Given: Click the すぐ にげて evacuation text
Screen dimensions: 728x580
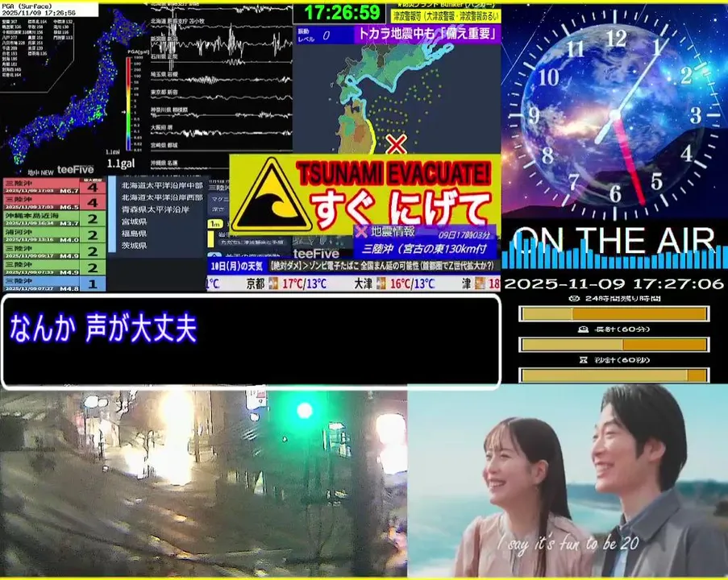Looking at the screenshot, I should tap(401, 209).
